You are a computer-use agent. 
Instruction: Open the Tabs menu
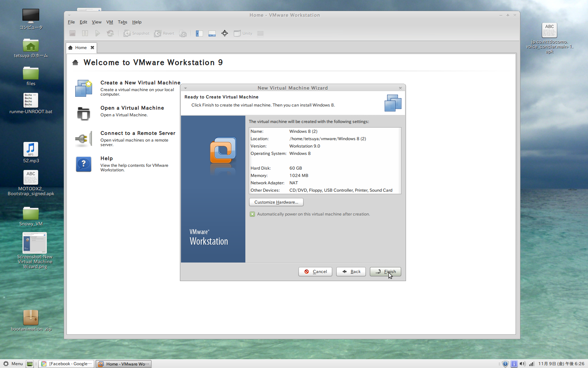pos(122,22)
